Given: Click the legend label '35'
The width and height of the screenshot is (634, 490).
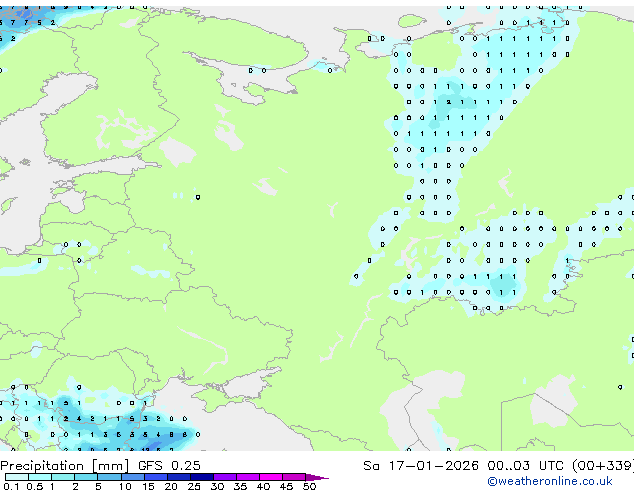Looking at the screenshot, I should click(240, 486).
